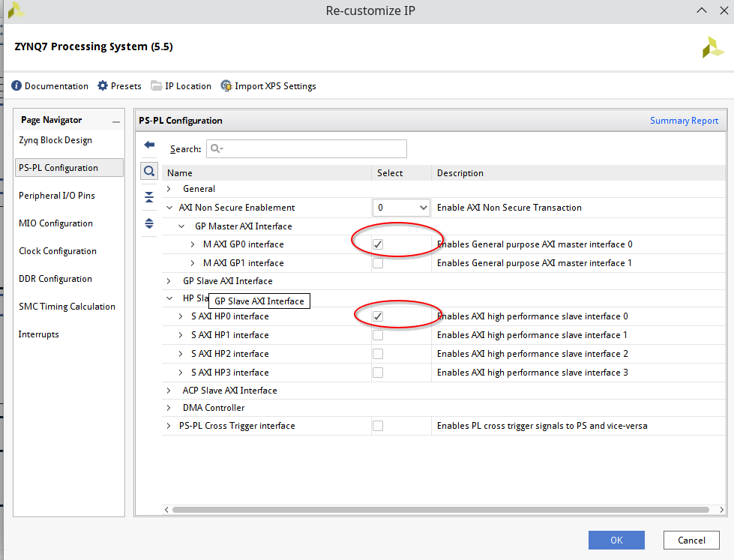The image size is (734, 560).
Task: Open the Summary Report link
Action: 684,121
